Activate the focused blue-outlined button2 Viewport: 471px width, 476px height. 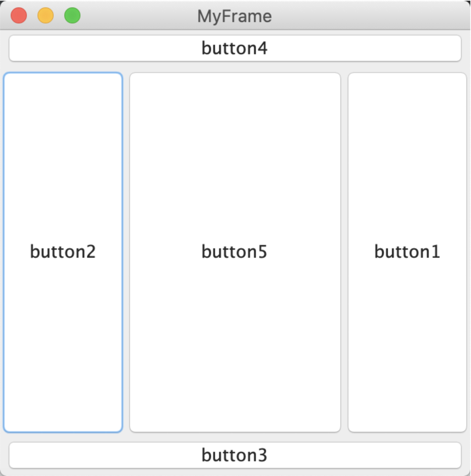click(x=63, y=252)
